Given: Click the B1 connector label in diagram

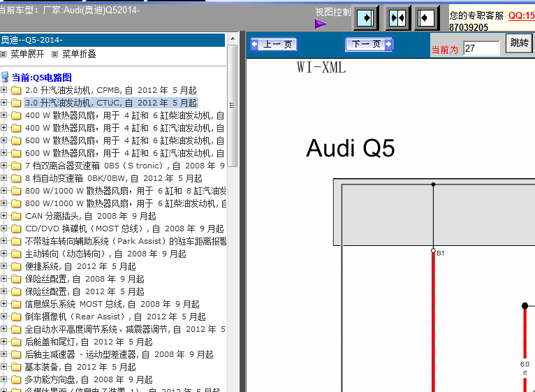Looking at the screenshot, I should point(441,253).
